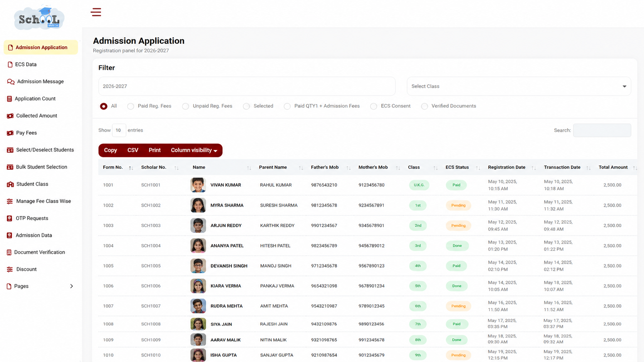Screen dimensions: 644x362
Task: Click the Search input field
Action: (x=602, y=130)
